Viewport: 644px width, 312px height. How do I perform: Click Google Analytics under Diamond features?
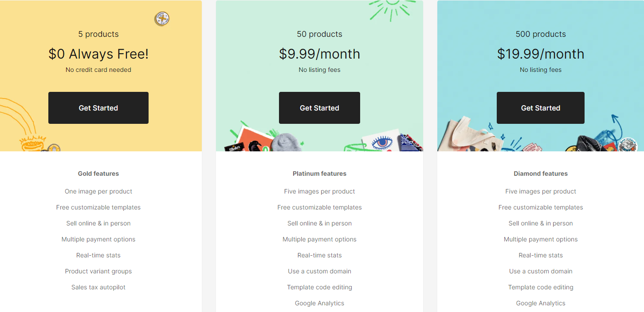541,303
